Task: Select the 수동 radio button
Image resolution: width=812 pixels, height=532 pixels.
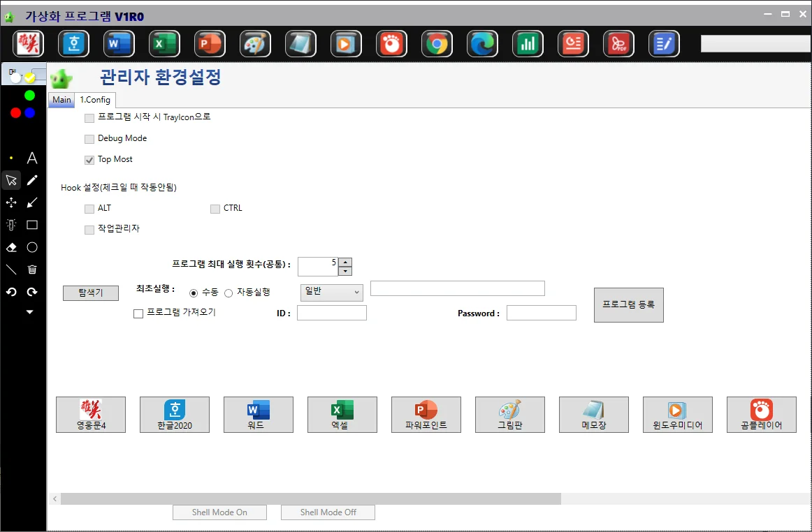Action: (194, 293)
